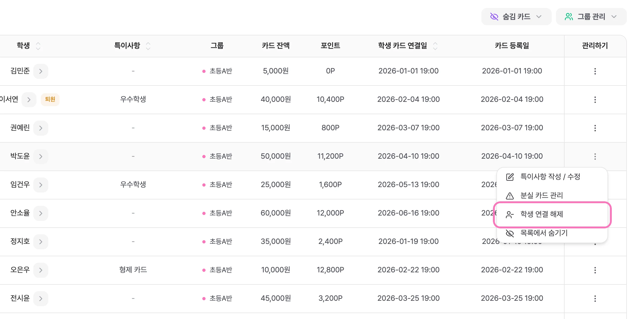
Task: Open 오은우 row kebab menu
Action: coord(595,270)
